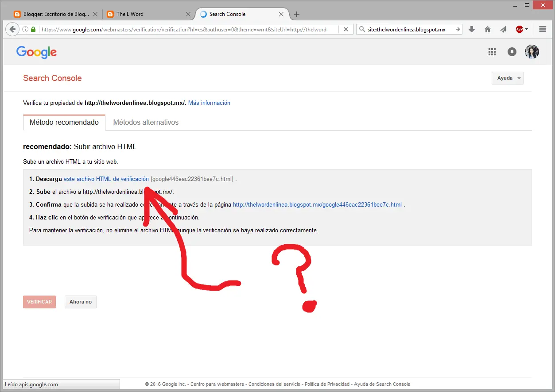Go to the browser home page icon
This screenshot has height=392, width=555.
(x=488, y=29)
